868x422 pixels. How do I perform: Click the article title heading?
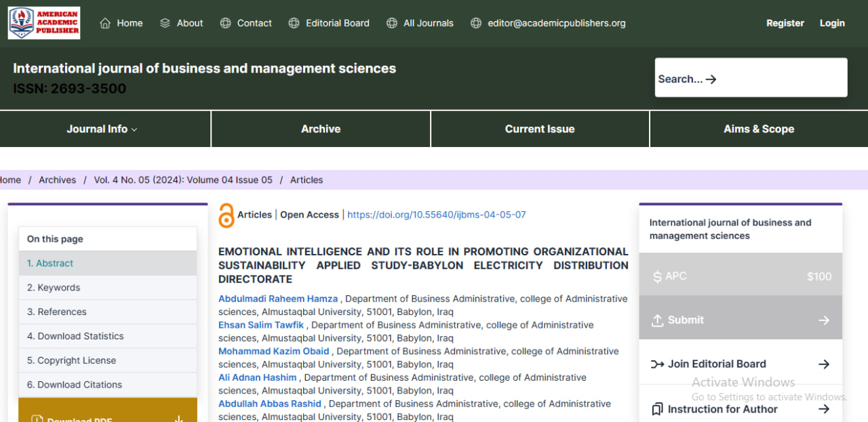[x=423, y=265]
